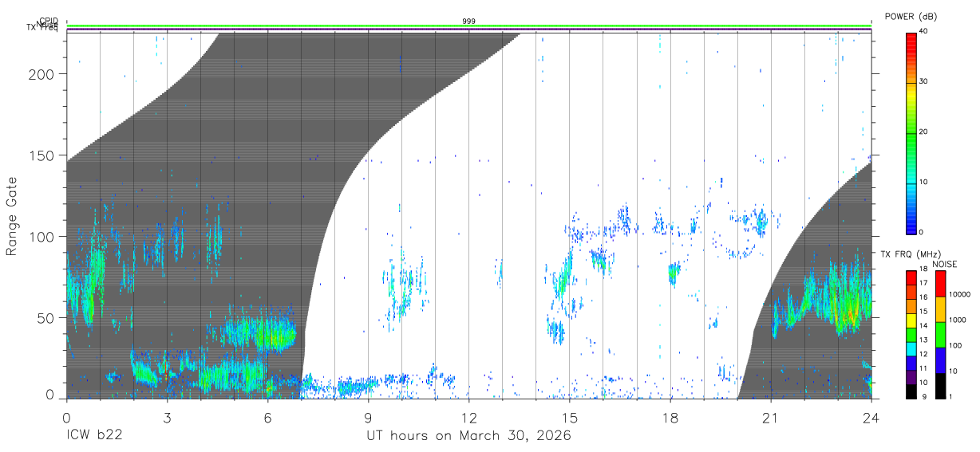This screenshot has width=980, height=452.
Task: Select the yellow 14–15 MHz swatch in TX FRQ legend
Action: point(910,320)
